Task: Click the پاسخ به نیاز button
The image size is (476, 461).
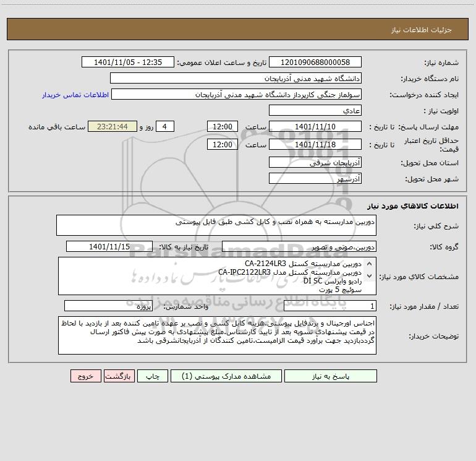Action: pos(331,376)
